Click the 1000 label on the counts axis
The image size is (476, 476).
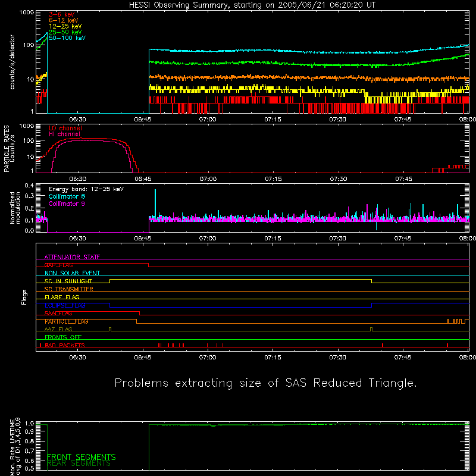point(27,12)
